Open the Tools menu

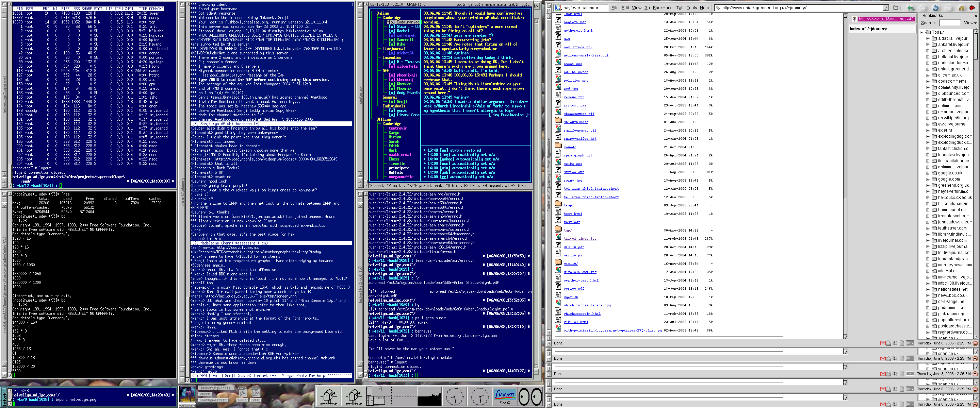[691, 7]
